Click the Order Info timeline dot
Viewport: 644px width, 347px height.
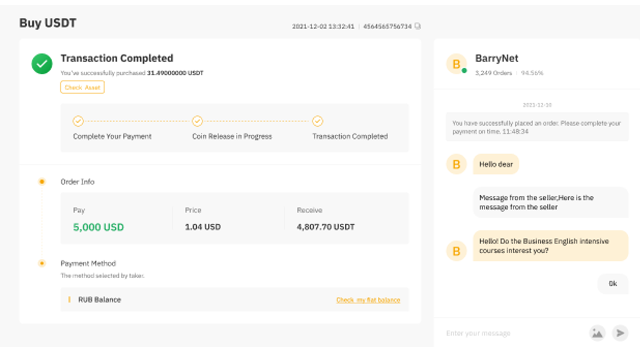42,181
